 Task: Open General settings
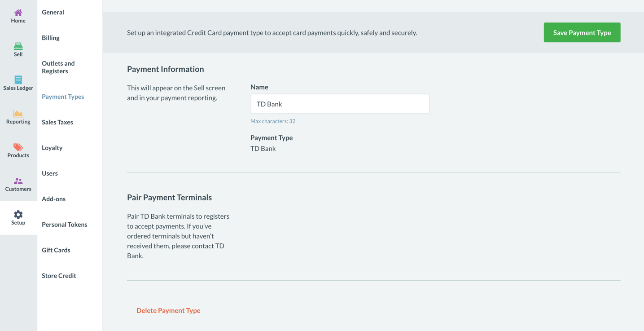tap(53, 12)
